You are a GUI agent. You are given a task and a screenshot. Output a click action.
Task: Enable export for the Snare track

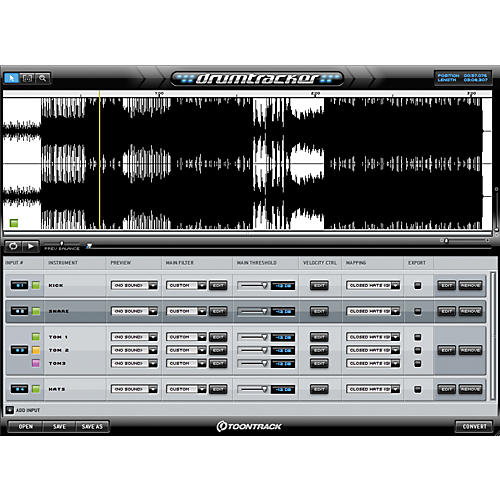[x=418, y=311]
